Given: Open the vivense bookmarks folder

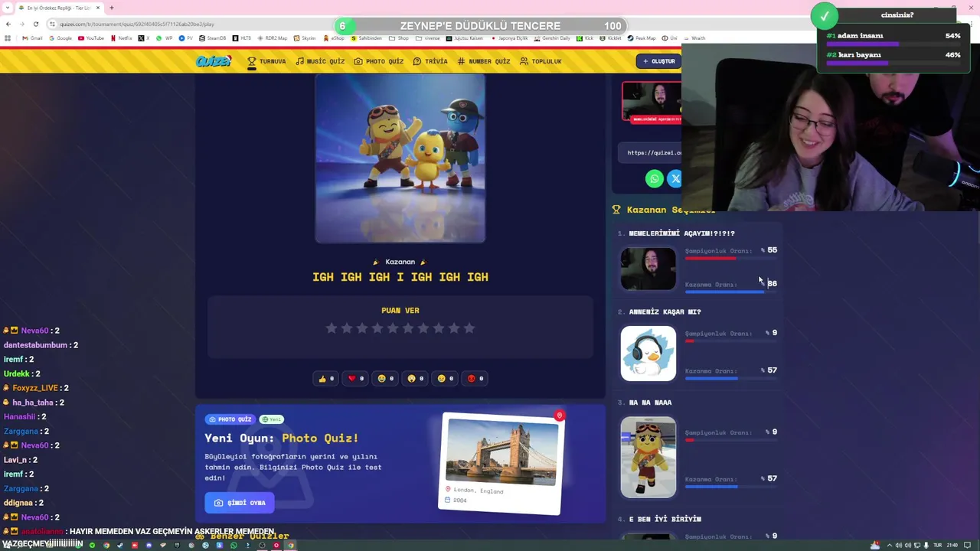Looking at the screenshot, I should coord(428,38).
